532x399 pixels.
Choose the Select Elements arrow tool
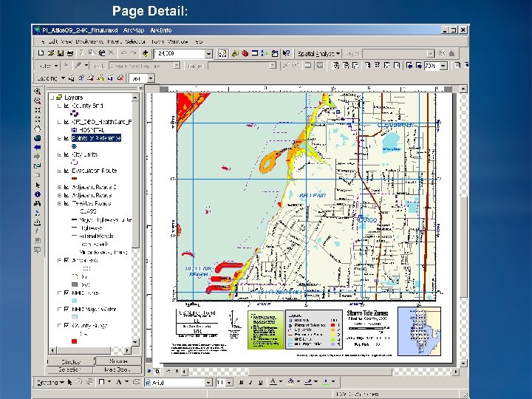coord(38,185)
